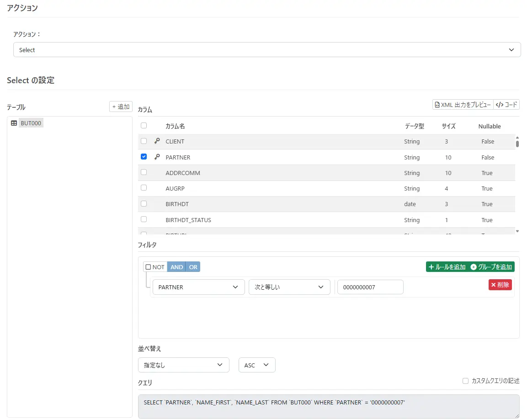The height and width of the screenshot is (420, 527).
Task: Toggle the select-all columns checkbox in header
Action: coord(144,126)
